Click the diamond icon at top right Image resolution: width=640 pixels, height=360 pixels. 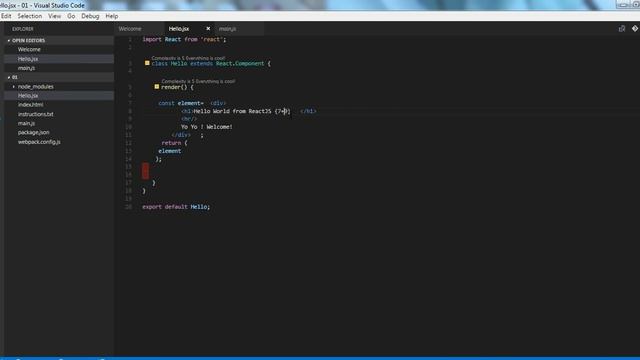click(x=635, y=29)
